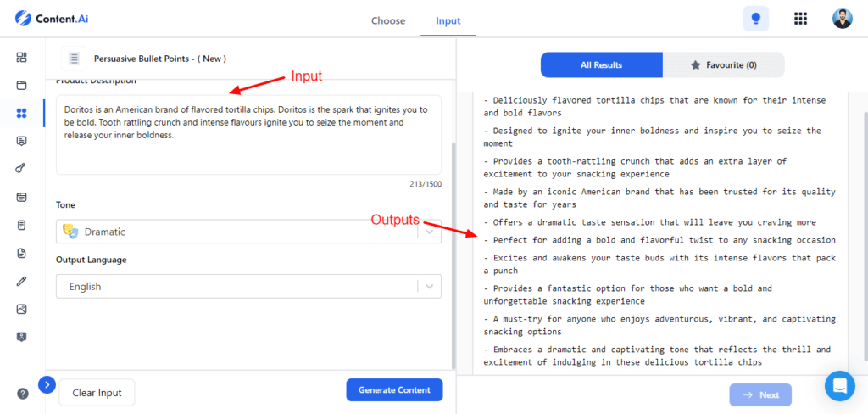Open the Tone dropdown showing Dramatic

pyautogui.click(x=248, y=232)
